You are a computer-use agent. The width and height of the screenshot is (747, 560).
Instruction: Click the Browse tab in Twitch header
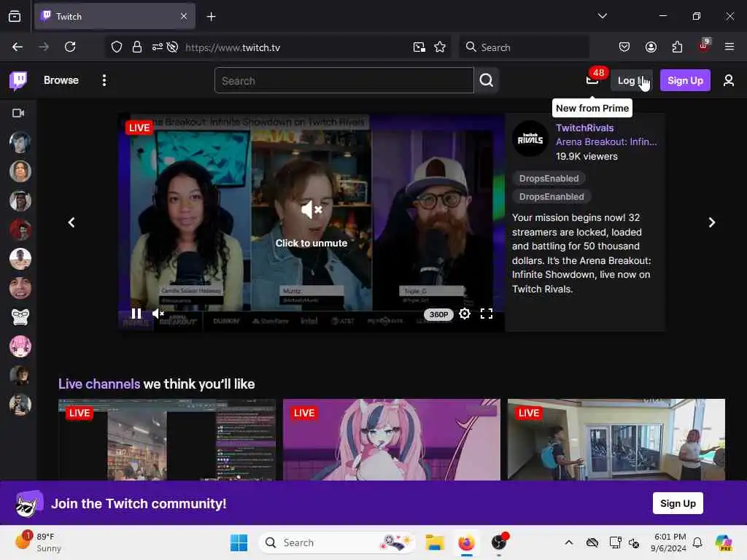point(61,80)
